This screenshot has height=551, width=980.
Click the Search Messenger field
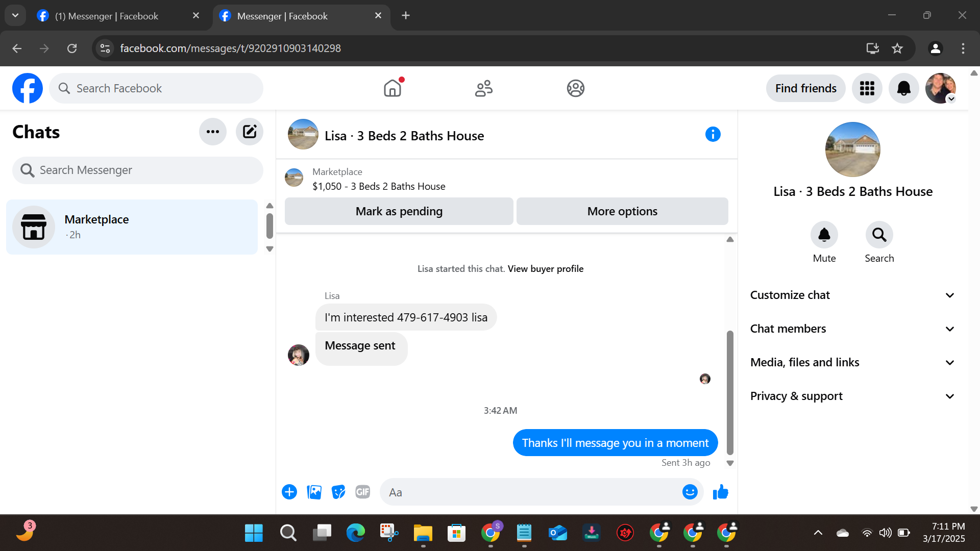click(x=138, y=170)
